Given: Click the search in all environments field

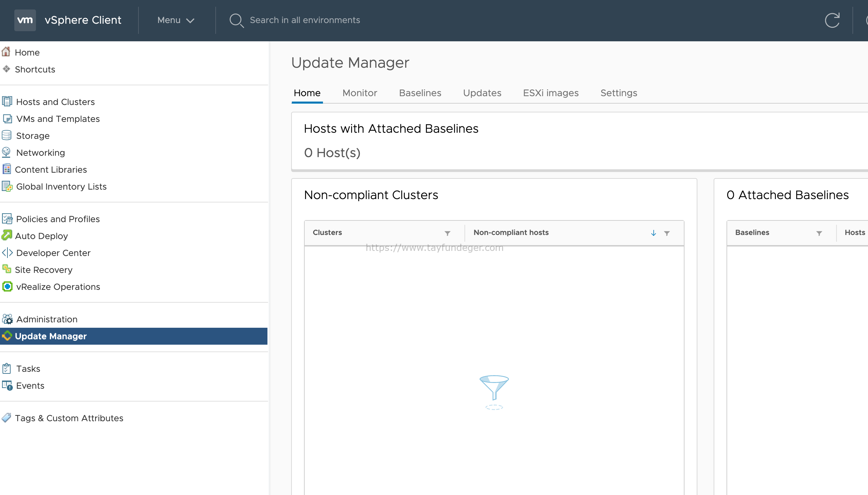Looking at the screenshot, I should click(x=305, y=20).
